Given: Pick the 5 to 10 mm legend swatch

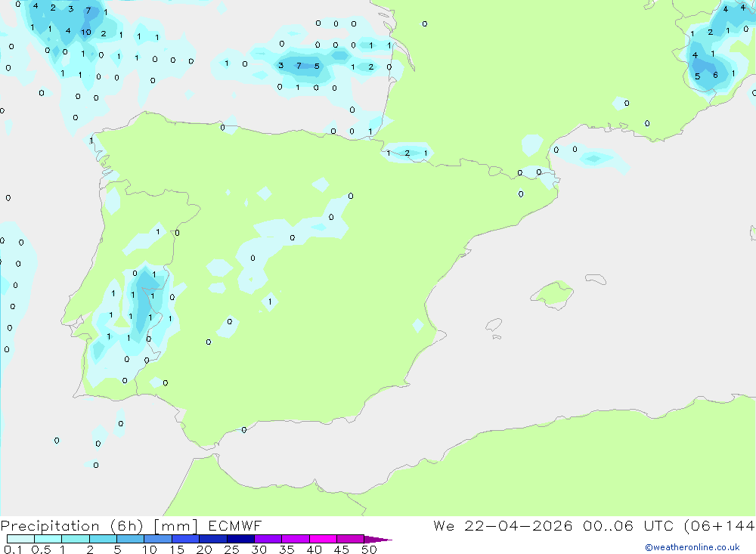Looking at the screenshot, I should coord(130,539).
